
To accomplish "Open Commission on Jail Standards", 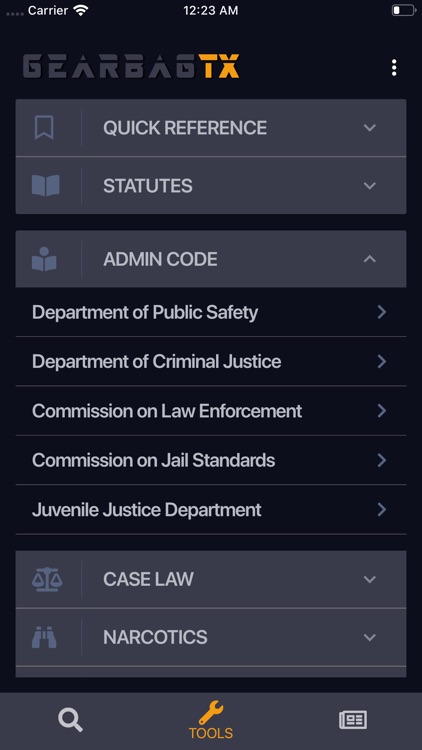I will coord(211,460).
